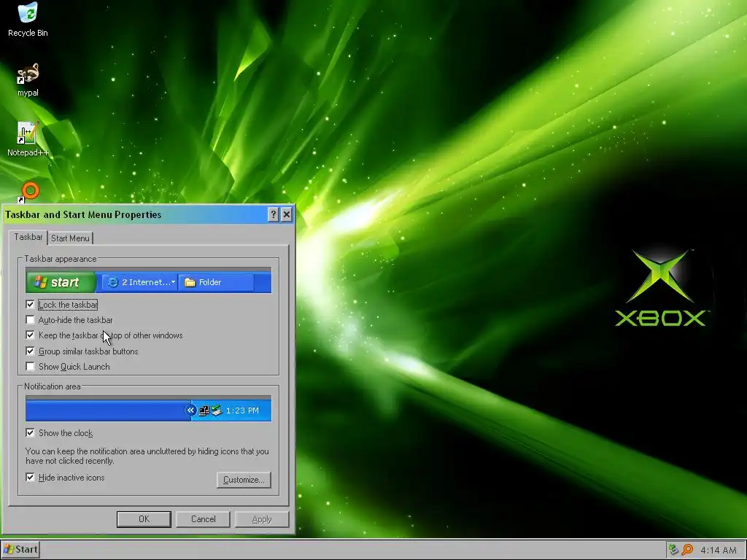Select the orange ring desktop shortcut
This screenshot has width=747, height=560.
click(x=28, y=192)
